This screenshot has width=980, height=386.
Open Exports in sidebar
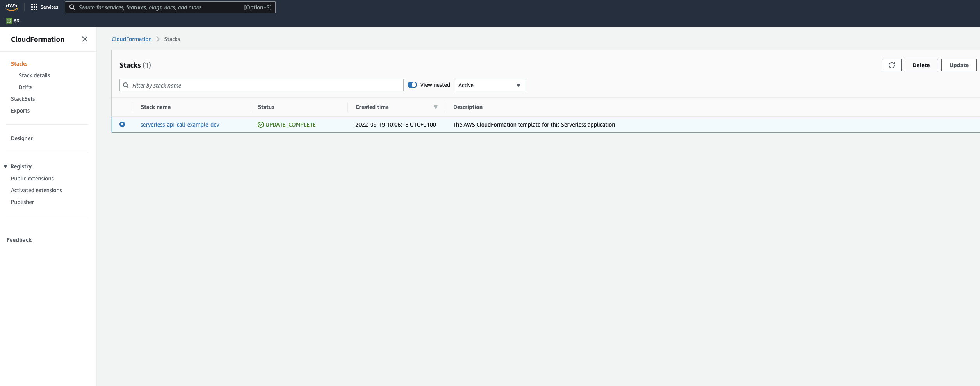coord(20,111)
